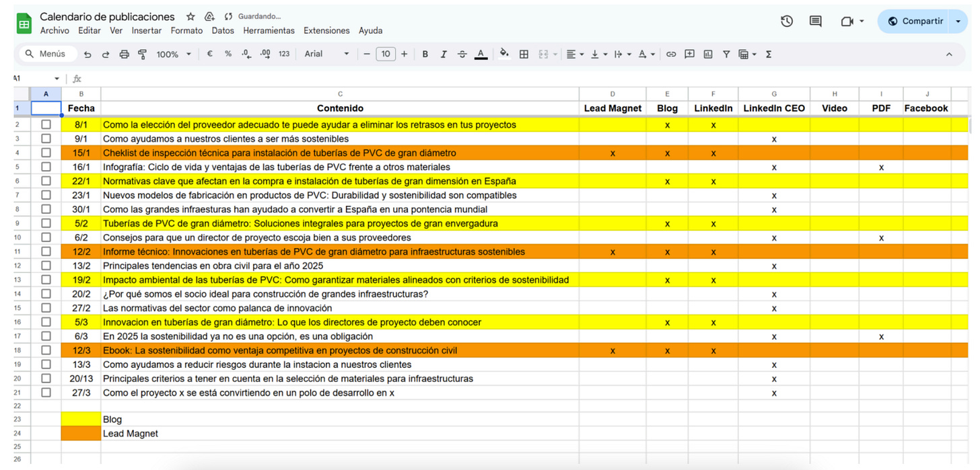Image resolution: width=980 pixels, height=470 pixels.
Task: Tick the checkbox in the 12/2 row
Action: 46,251
